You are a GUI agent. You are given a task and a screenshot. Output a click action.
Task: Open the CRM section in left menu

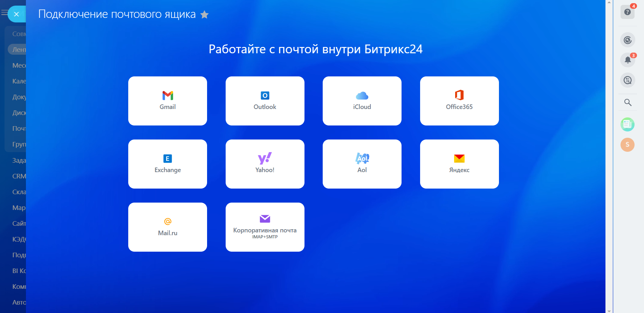(19, 176)
